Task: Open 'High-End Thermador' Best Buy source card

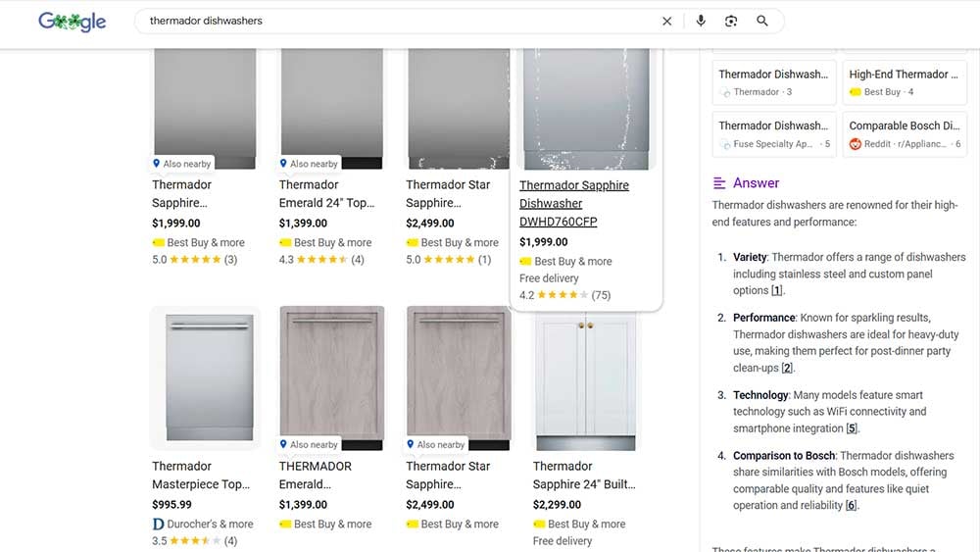Action: click(905, 82)
